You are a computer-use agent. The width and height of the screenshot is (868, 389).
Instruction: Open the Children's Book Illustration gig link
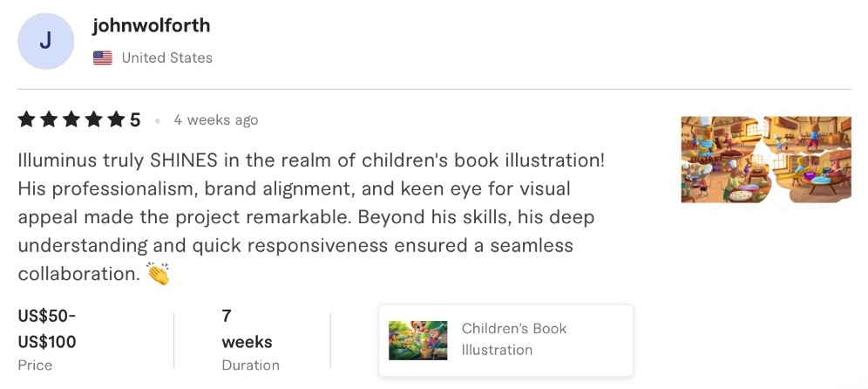point(513,339)
